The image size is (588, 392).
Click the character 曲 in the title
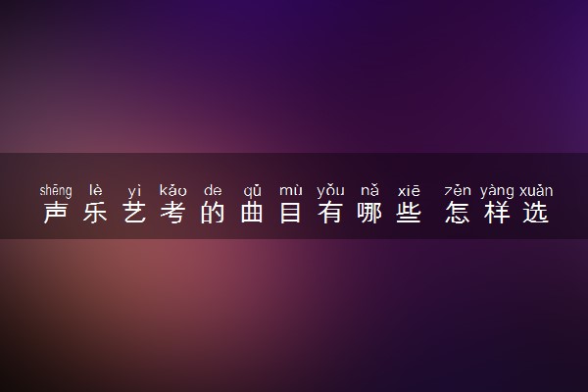tap(252, 213)
